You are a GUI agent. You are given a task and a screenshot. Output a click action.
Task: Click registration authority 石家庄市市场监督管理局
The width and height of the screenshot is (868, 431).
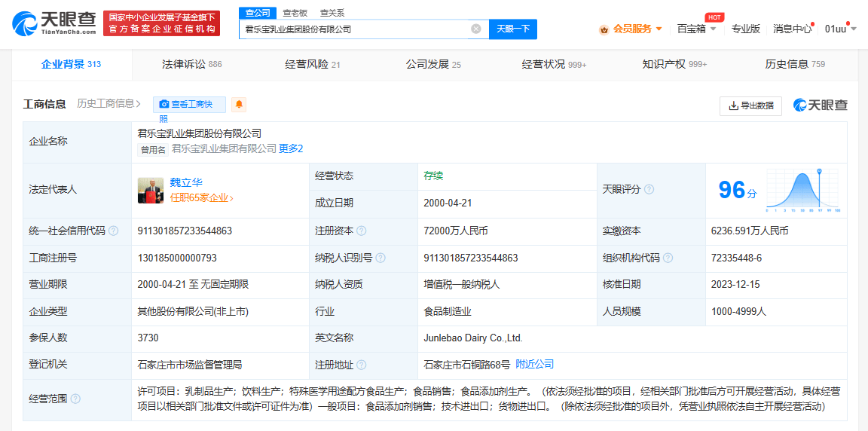[x=189, y=365]
